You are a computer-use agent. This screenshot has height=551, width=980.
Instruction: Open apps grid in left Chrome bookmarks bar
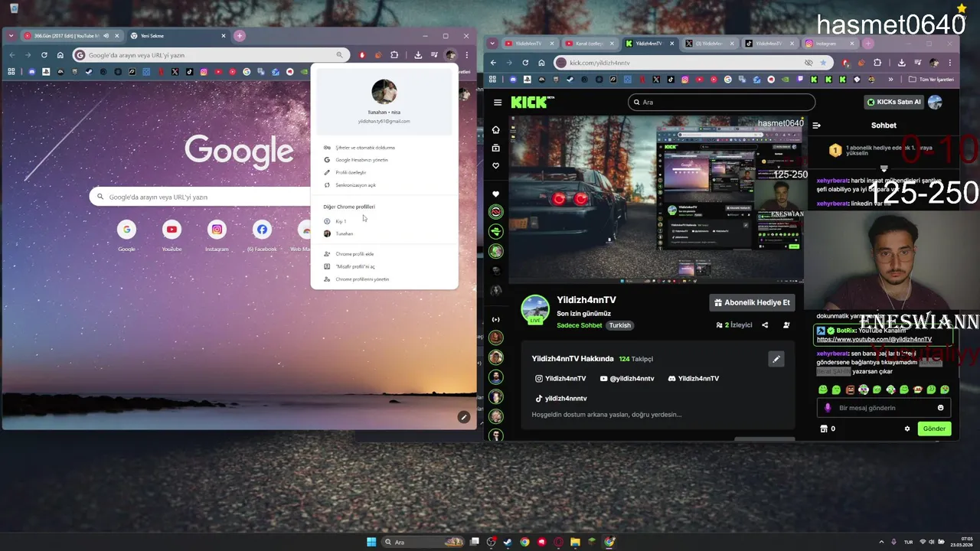pyautogui.click(x=11, y=72)
